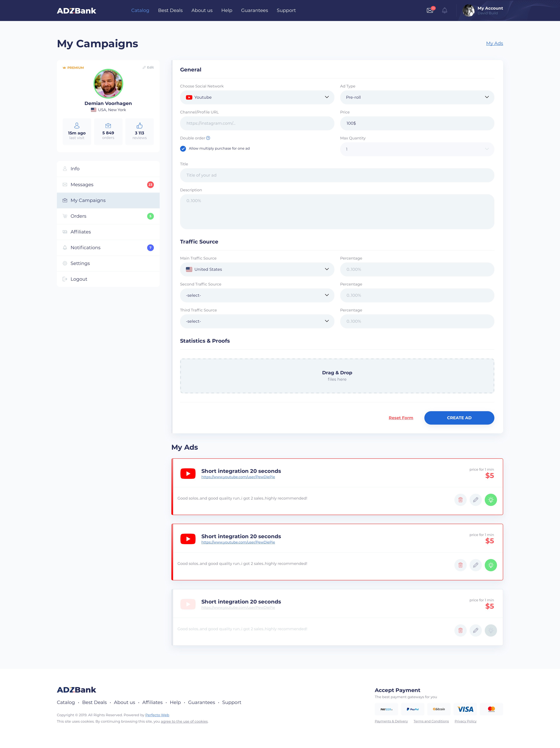This screenshot has height=748, width=560.
Task: Open Orders in the sidebar
Action: pyautogui.click(x=108, y=216)
